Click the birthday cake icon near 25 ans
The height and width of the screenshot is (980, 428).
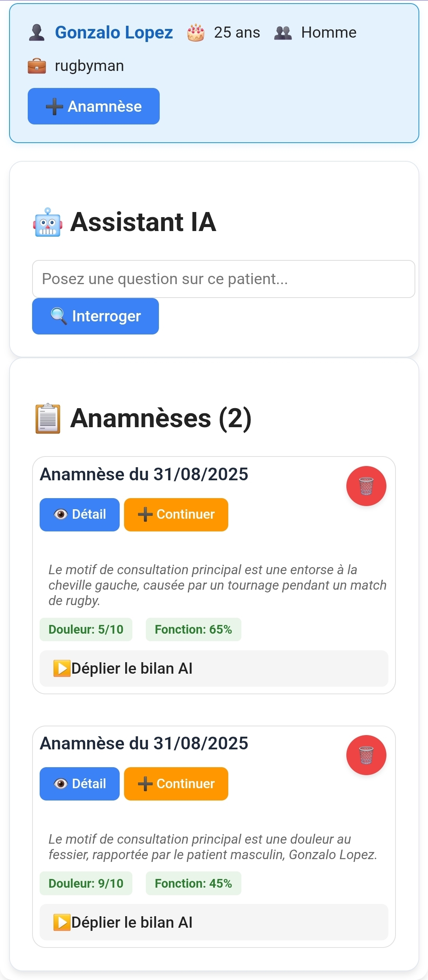click(x=196, y=32)
